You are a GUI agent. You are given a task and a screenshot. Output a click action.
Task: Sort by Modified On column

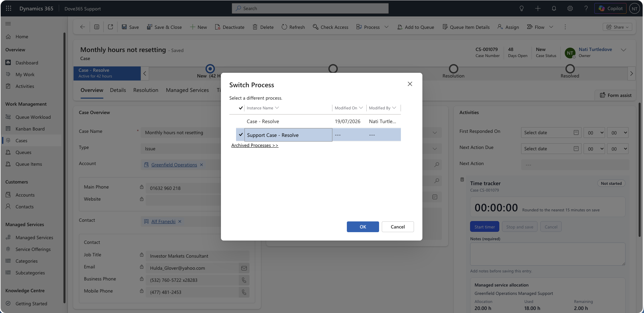[349, 108]
